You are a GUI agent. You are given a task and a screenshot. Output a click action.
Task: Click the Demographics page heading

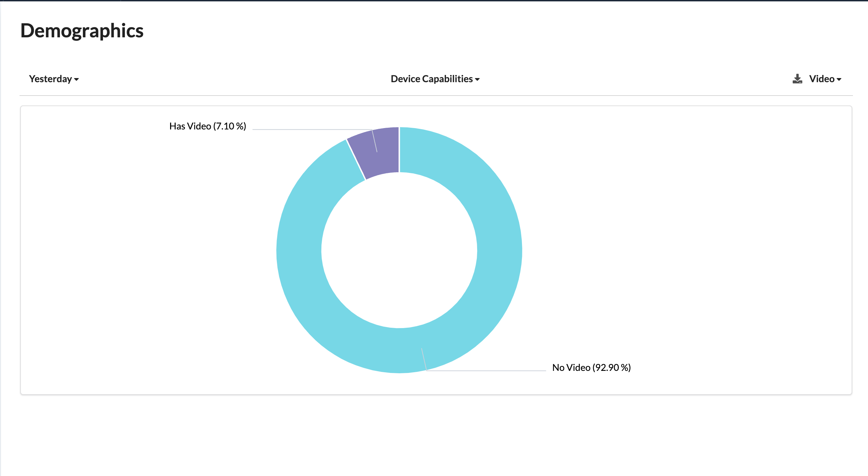click(x=82, y=31)
